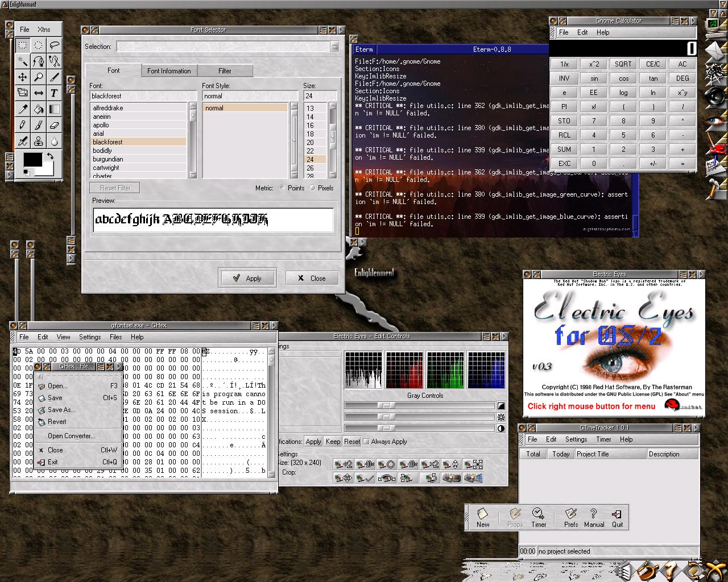Click the Apply button in Font Selector
The height and width of the screenshot is (582, 728).
coord(247,278)
